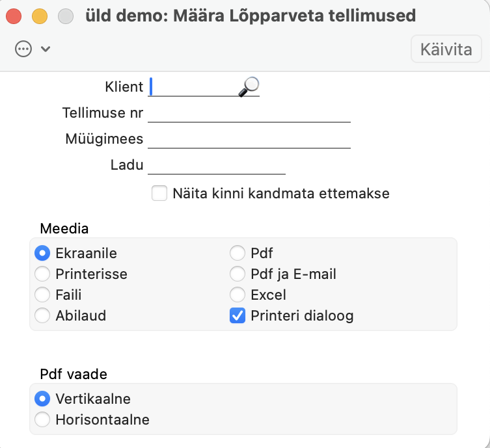Image resolution: width=490 pixels, height=448 pixels.
Task: Set Pdf vaade to Vertikaalne
Action: tap(42, 399)
